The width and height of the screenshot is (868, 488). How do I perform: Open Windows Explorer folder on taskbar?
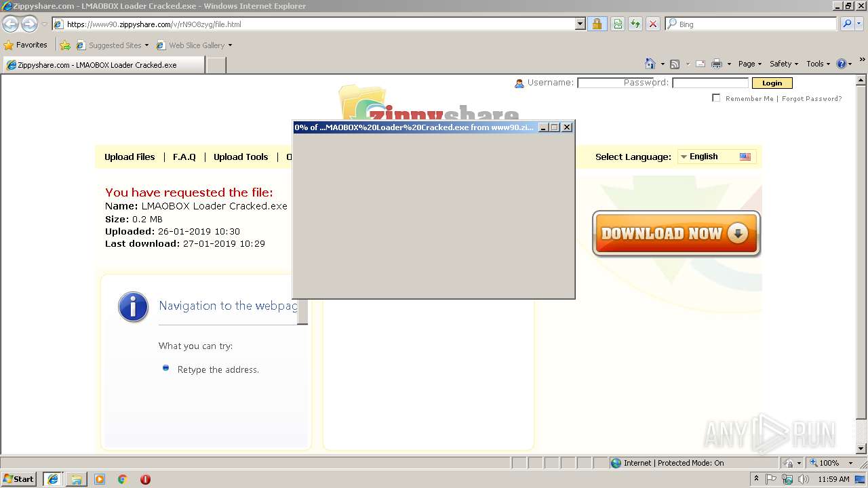(77, 479)
